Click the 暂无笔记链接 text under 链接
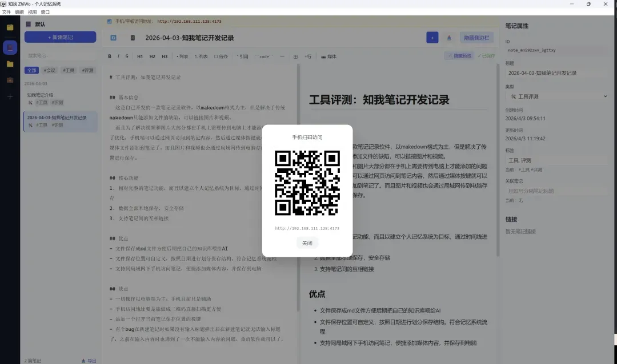The width and height of the screenshot is (617, 364). click(520, 232)
